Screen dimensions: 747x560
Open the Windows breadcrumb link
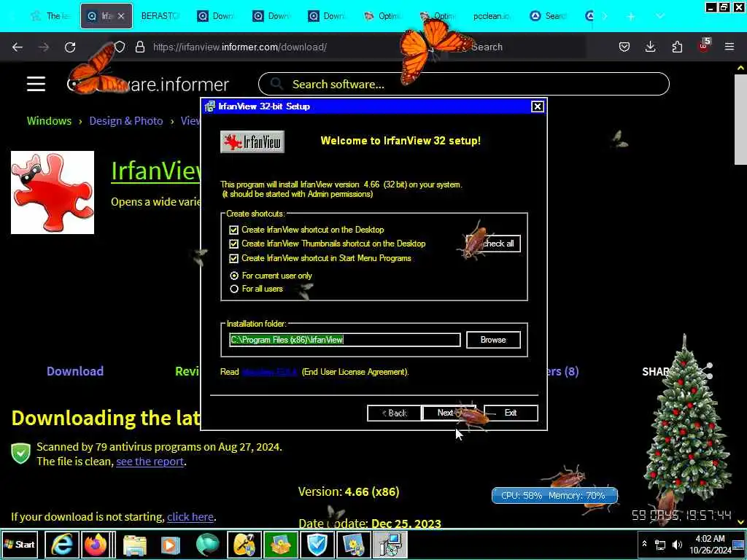pyautogui.click(x=49, y=121)
